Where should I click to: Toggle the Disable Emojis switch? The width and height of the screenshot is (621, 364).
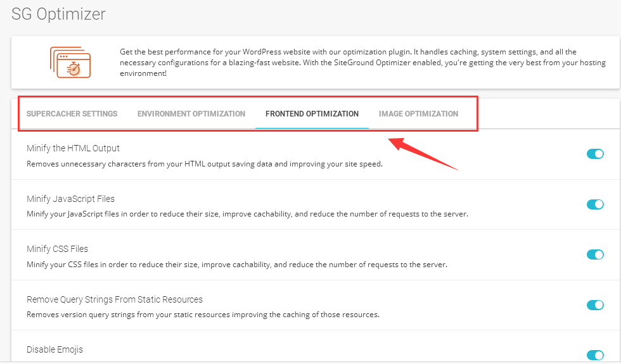[595, 355]
